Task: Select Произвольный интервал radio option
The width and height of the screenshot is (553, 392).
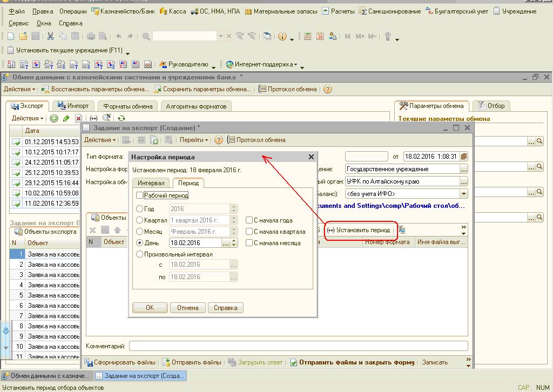Action: click(140, 254)
